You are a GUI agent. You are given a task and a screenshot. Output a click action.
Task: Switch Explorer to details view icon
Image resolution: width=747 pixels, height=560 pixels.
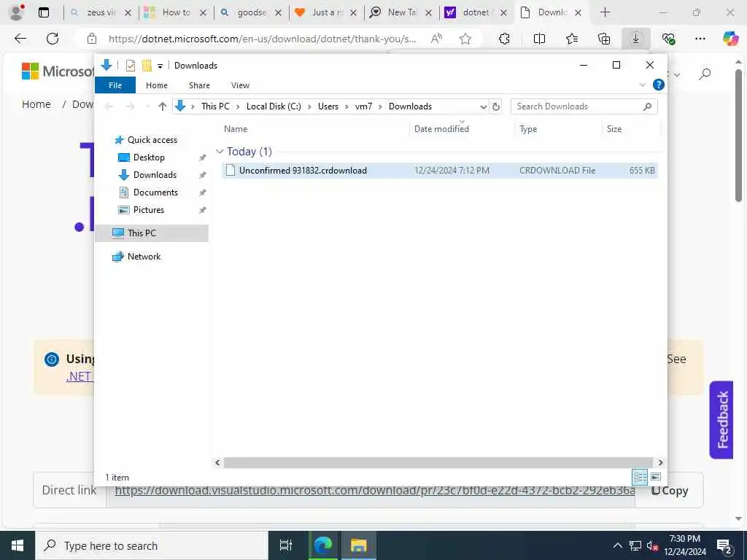[640, 477]
